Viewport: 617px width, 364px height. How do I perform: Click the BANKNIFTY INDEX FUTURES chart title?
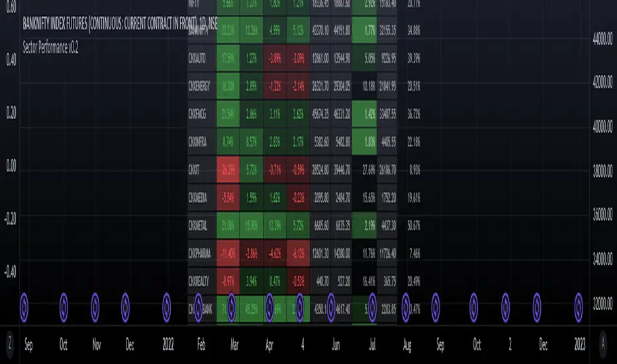pyautogui.click(x=120, y=24)
